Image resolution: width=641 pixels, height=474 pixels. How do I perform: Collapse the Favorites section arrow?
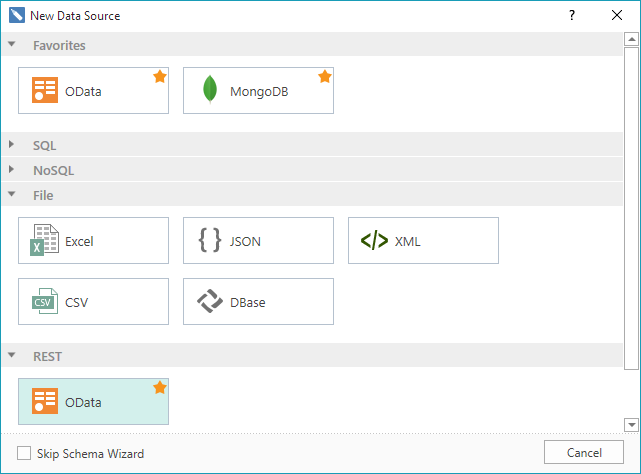click(x=11, y=44)
